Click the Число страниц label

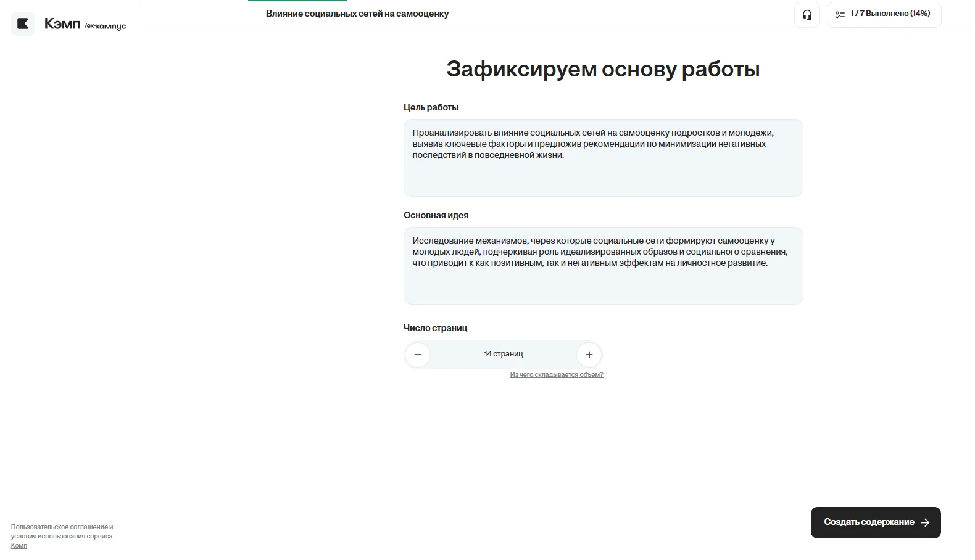(x=435, y=328)
